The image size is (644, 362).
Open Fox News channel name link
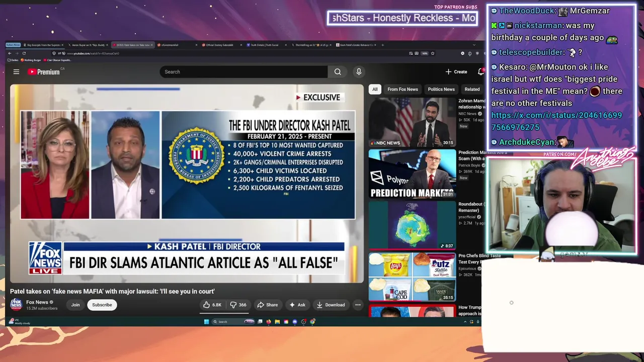pos(37,302)
